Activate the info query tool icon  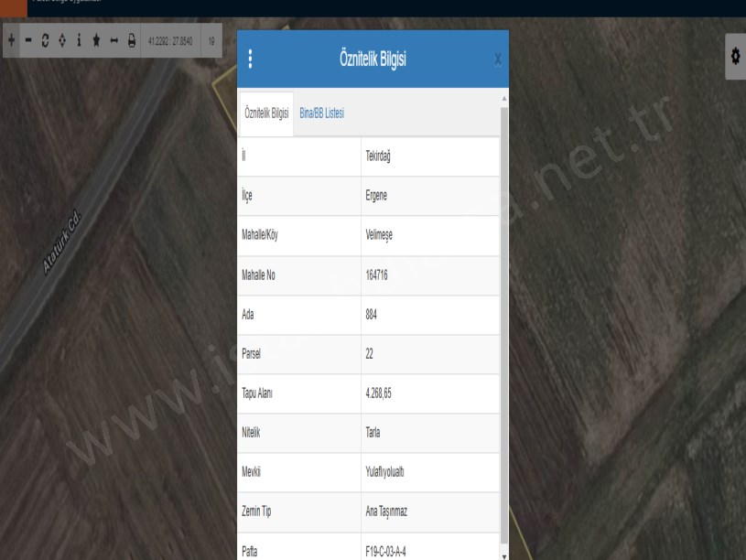click(80, 42)
